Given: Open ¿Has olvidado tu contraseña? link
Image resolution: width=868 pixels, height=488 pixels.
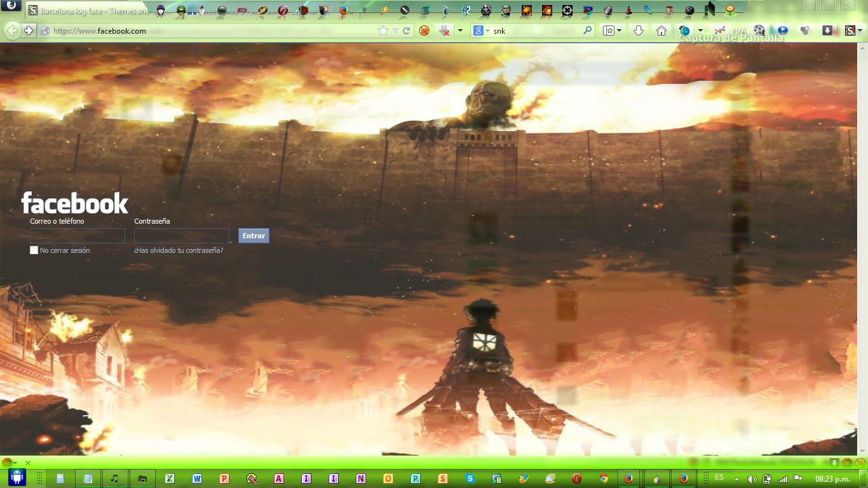Looking at the screenshot, I should tap(179, 250).
